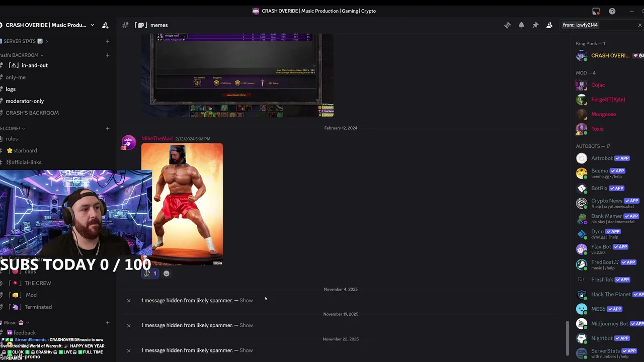Open notification settings bell icon

click(521, 25)
